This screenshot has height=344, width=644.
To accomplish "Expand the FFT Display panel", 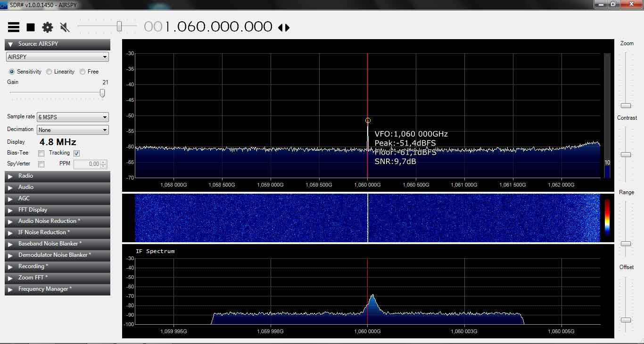I will 58,210.
